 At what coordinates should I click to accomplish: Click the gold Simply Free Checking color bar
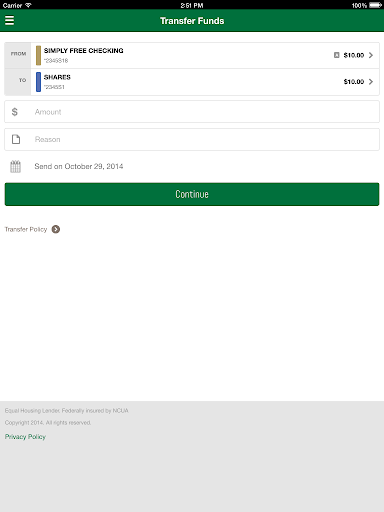coord(38,55)
